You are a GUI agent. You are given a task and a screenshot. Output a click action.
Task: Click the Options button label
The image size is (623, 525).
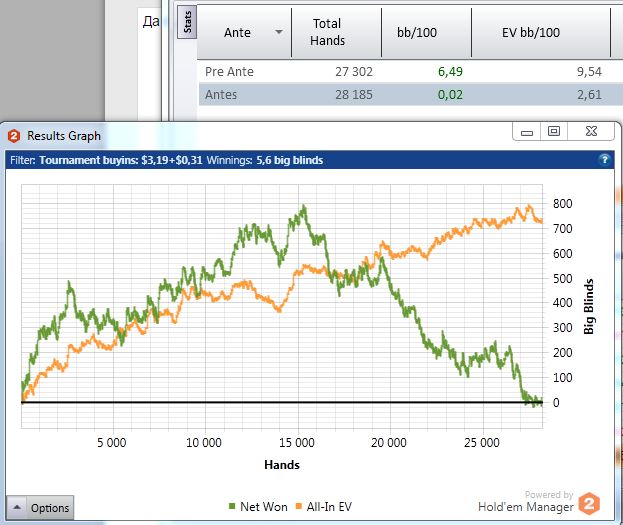(x=50, y=508)
